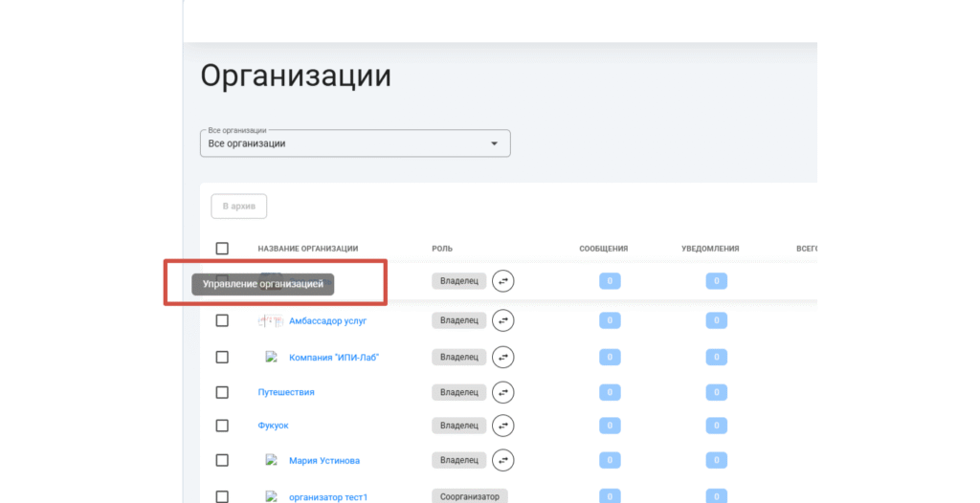Check the Фукуок row checkbox
980x503 pixels.
click(222, 426)
